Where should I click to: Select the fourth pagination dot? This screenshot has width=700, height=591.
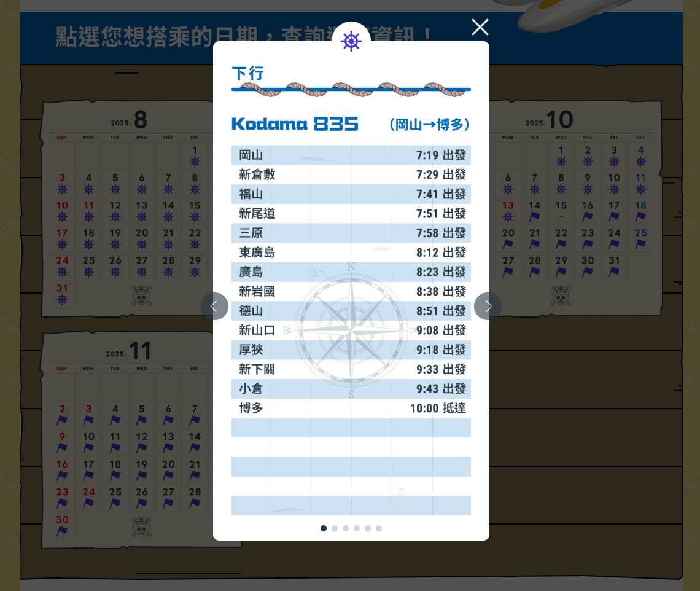357,528
